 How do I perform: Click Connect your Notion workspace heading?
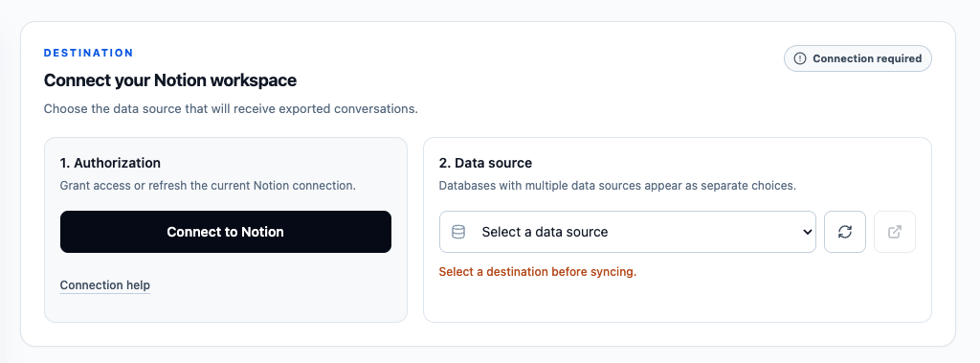click(170, 80)
